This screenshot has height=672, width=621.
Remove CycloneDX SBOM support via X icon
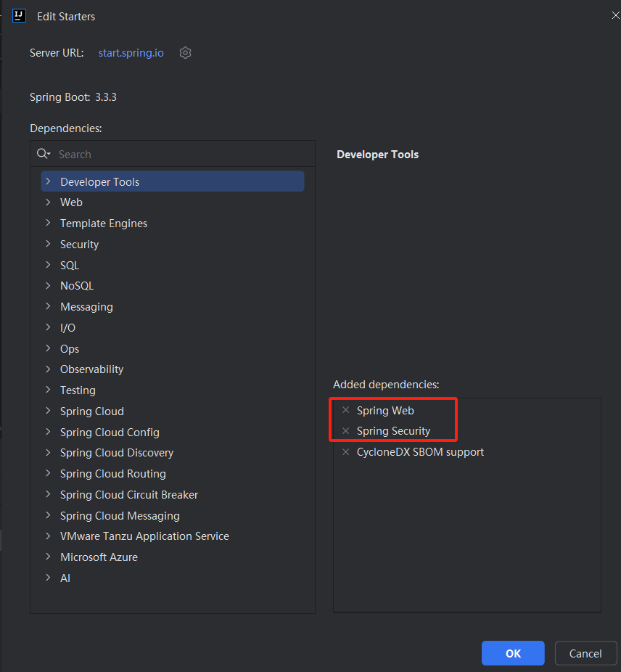[x=346, y=452]
